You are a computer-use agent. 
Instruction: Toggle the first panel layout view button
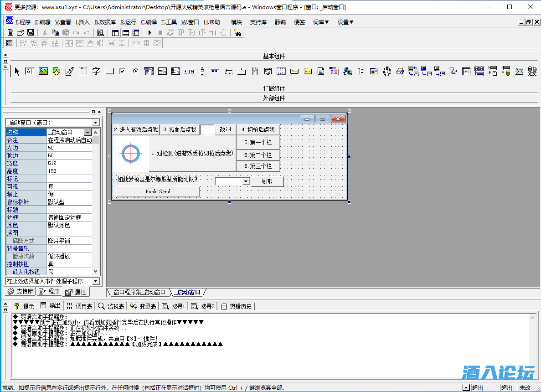click(x=115, y=33)
